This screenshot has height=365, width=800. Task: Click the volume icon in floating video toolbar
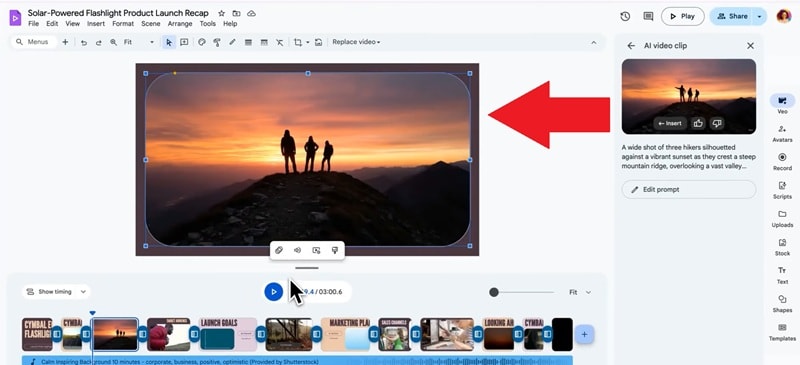(297, 250)
